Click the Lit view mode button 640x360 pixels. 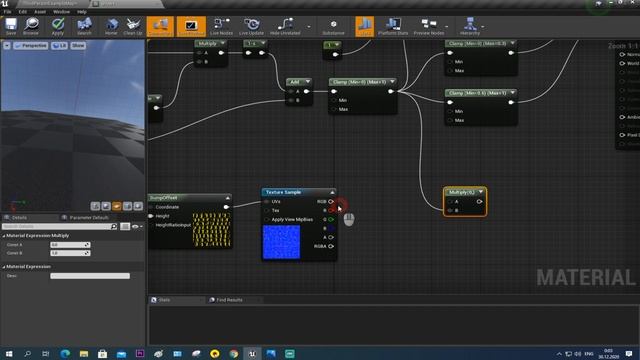pyautogui.click(x=59, y=45)
